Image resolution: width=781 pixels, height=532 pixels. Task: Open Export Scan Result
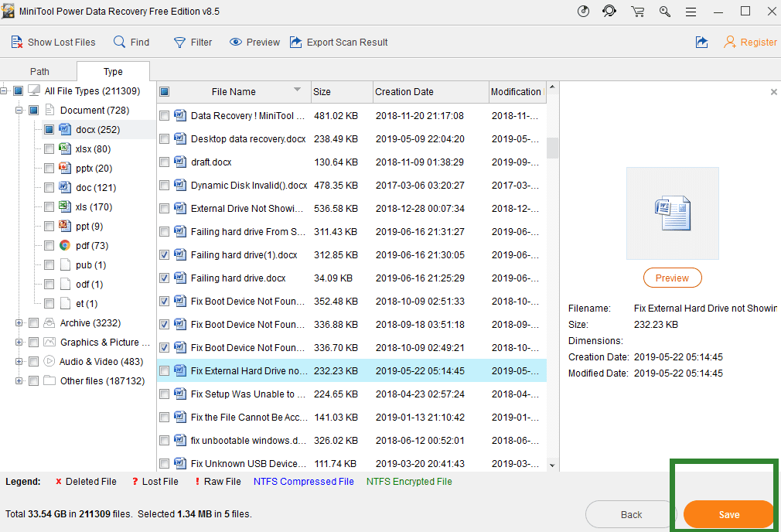point(339,42)
